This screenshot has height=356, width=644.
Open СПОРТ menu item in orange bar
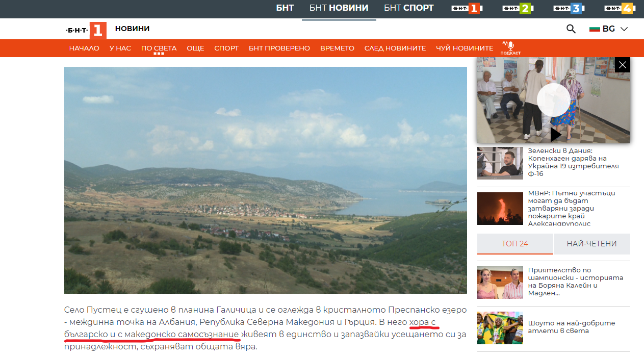pyautogui.click(x=226, y=48)
